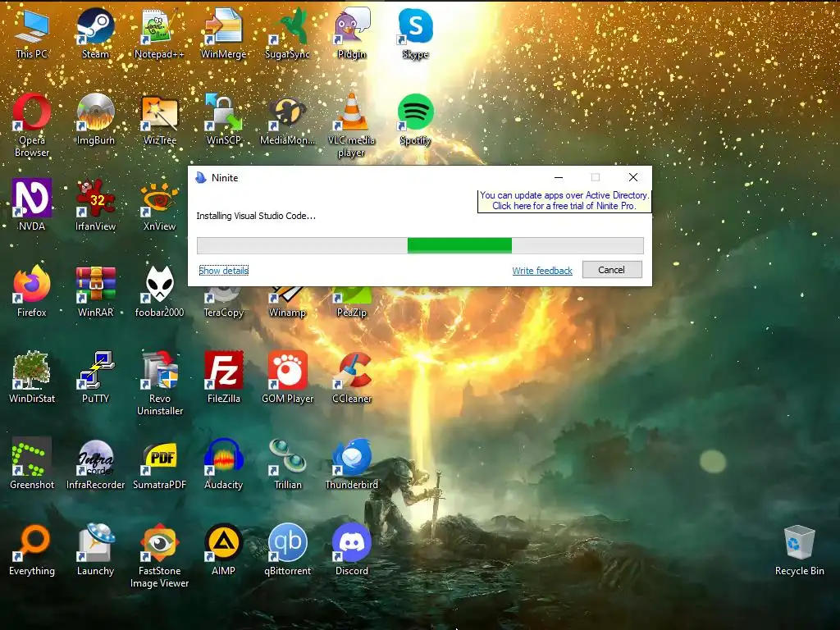Click the PuTTY shortcut
Screen dimensions: 840x630
[95, 377]
